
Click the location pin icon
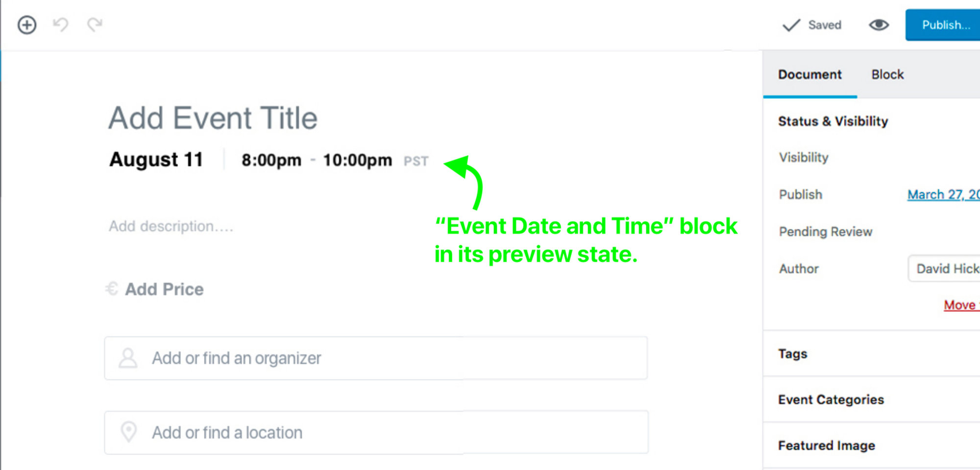pyautogui.click(x=129, y=432)
